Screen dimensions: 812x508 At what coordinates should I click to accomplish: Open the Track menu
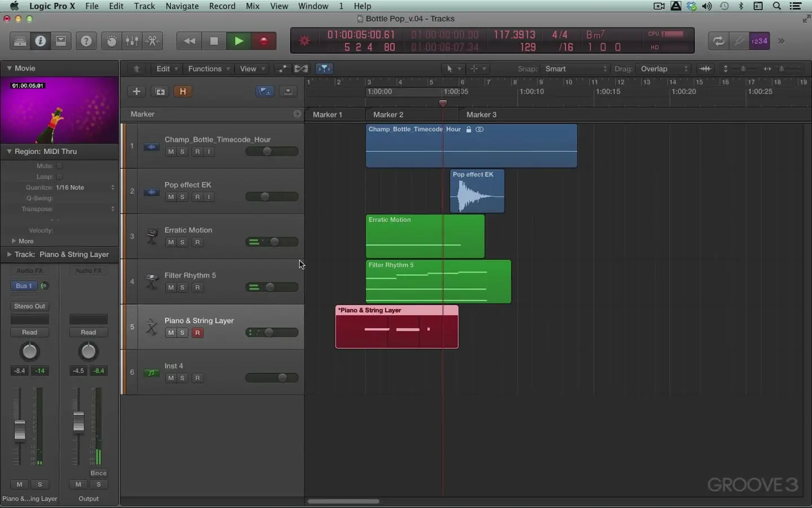pyautogui.click(x=144, y=6)
